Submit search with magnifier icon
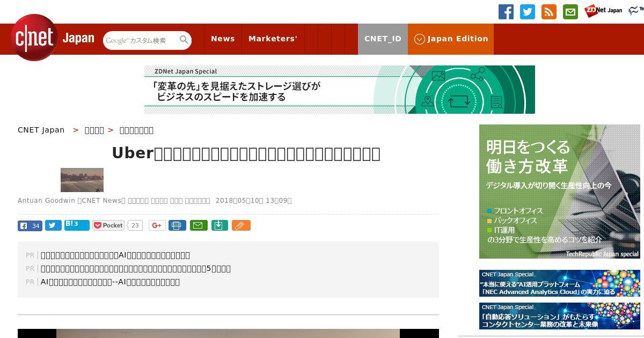 point(184,40)
